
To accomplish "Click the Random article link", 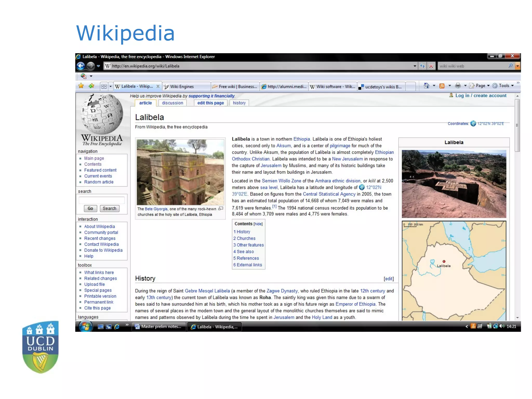I will 99,182.
